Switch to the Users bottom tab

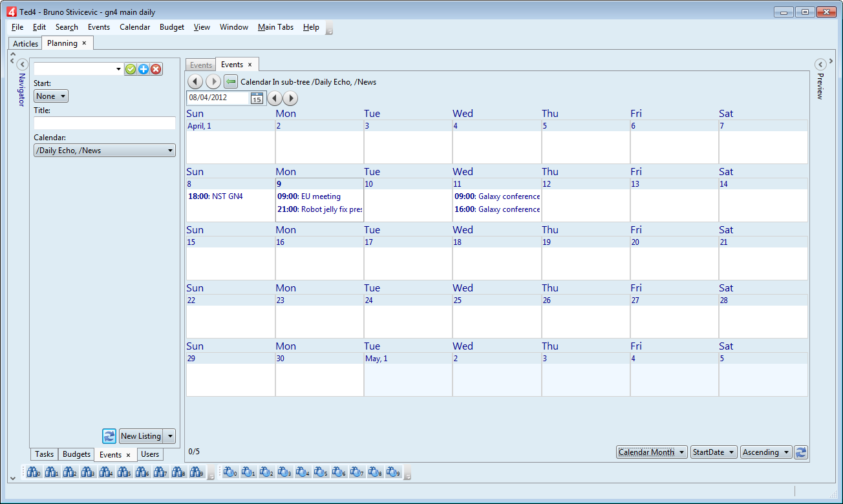150,455
